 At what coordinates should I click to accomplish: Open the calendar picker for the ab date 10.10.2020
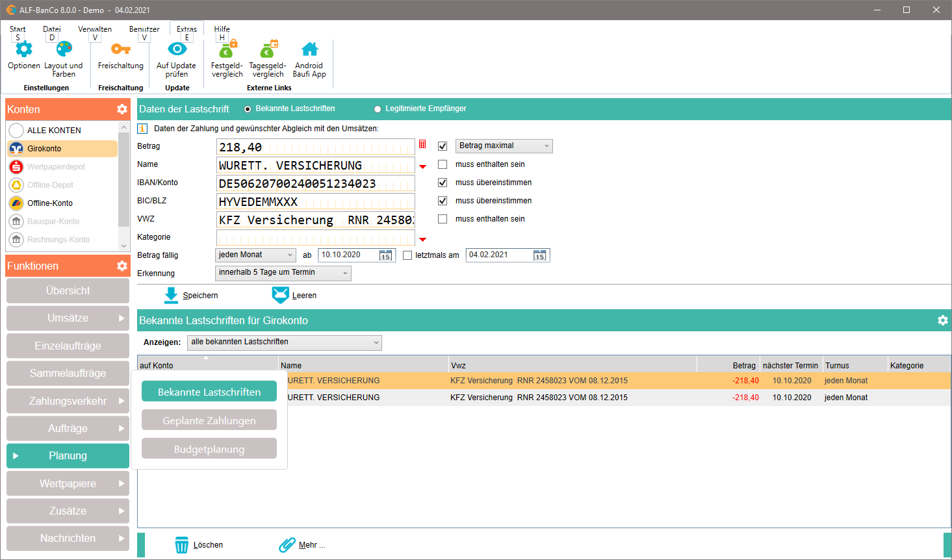pos(386,255)
